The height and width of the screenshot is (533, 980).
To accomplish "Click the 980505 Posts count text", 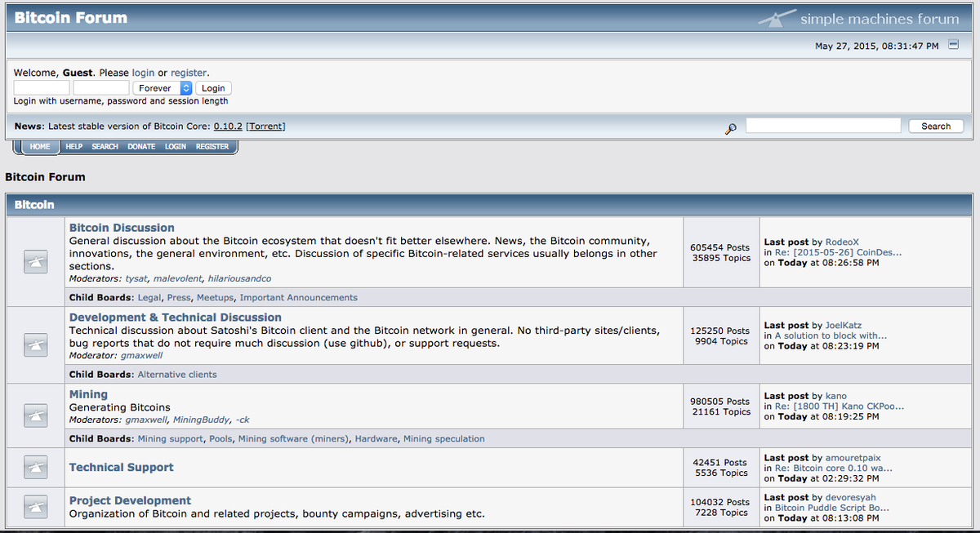I will 719,402.
